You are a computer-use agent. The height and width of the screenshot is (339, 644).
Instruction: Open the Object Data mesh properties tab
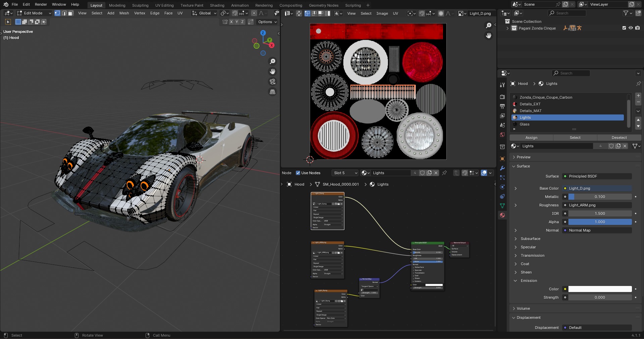(x=502, y=206)
